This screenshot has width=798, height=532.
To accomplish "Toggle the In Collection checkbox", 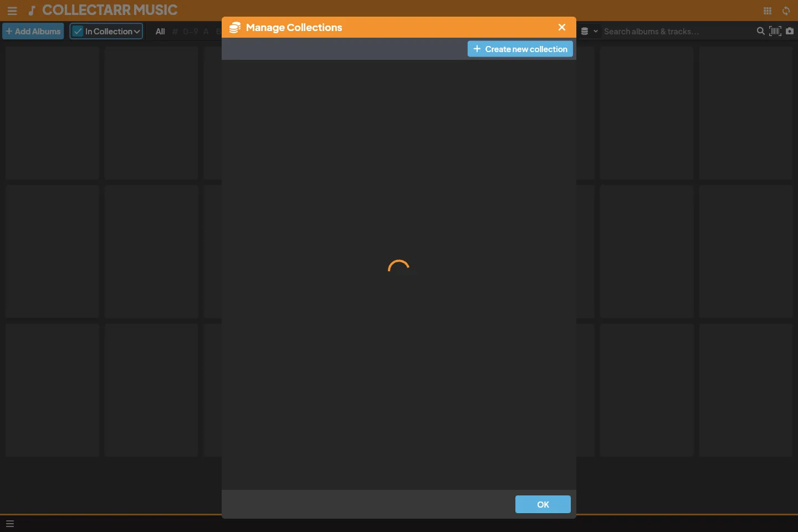I will coord(78,31).
